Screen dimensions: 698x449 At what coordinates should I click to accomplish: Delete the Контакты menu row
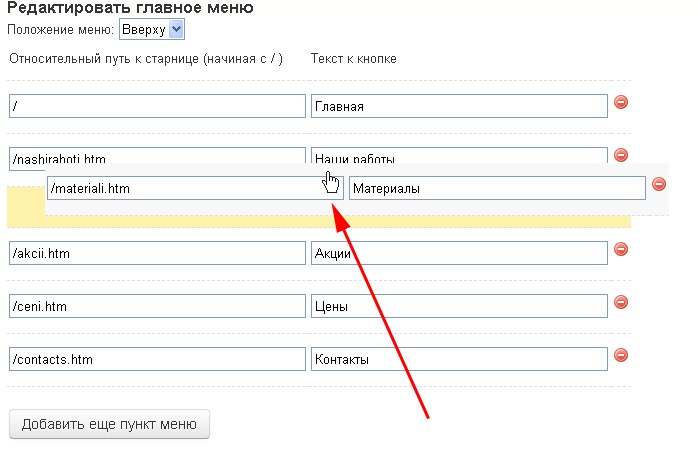(620, 355)
